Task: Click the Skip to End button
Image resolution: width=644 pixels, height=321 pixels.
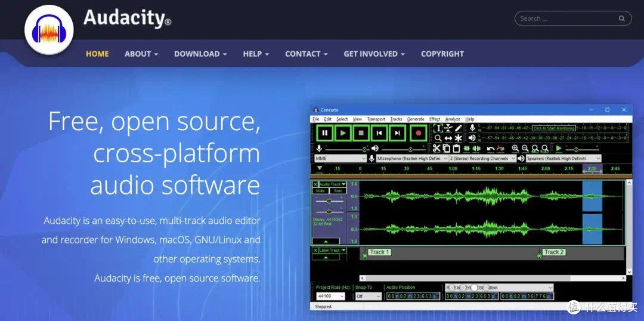Action: click(398, 133)
